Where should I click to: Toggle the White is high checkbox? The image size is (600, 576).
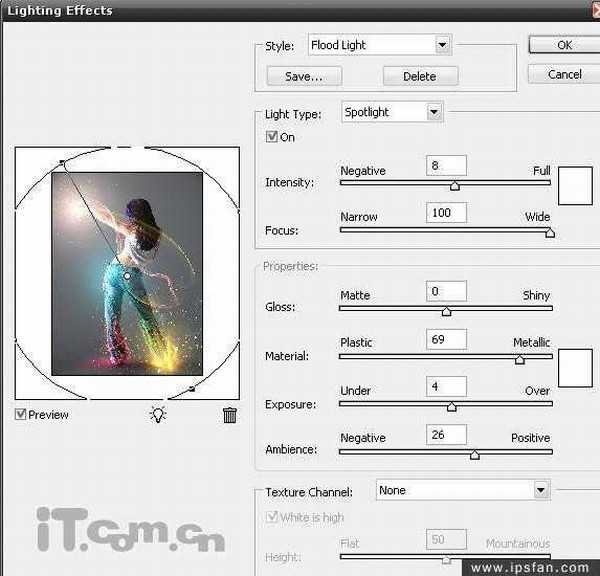point(272,517)
